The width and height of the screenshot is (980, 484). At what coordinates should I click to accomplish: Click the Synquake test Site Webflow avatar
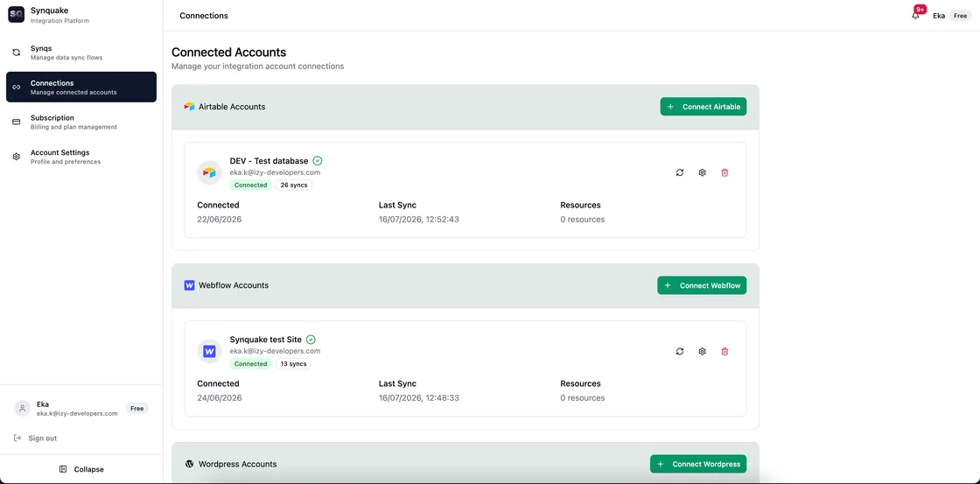point(209,352)
